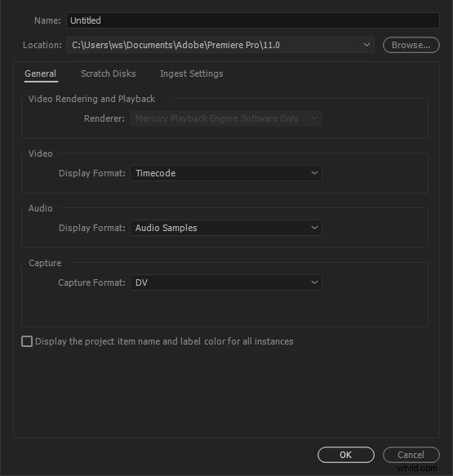Open the Location path dropdown chevron
This screenshot has width=453, height=476.
[366, 45]
